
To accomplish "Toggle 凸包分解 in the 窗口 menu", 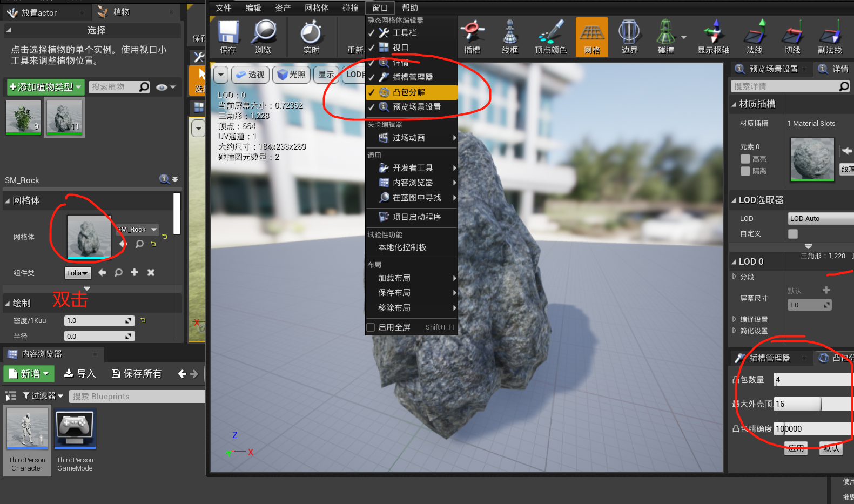I will pyautogui.click(x=412, y=92).
